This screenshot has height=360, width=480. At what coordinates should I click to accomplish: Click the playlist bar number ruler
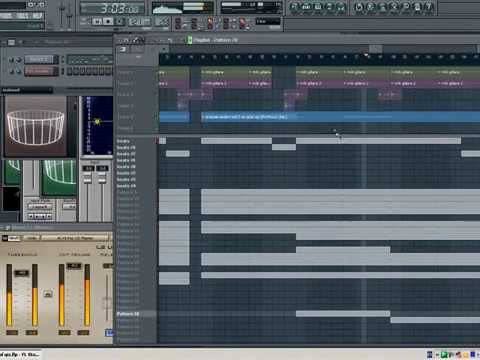[x=319, y=57]
